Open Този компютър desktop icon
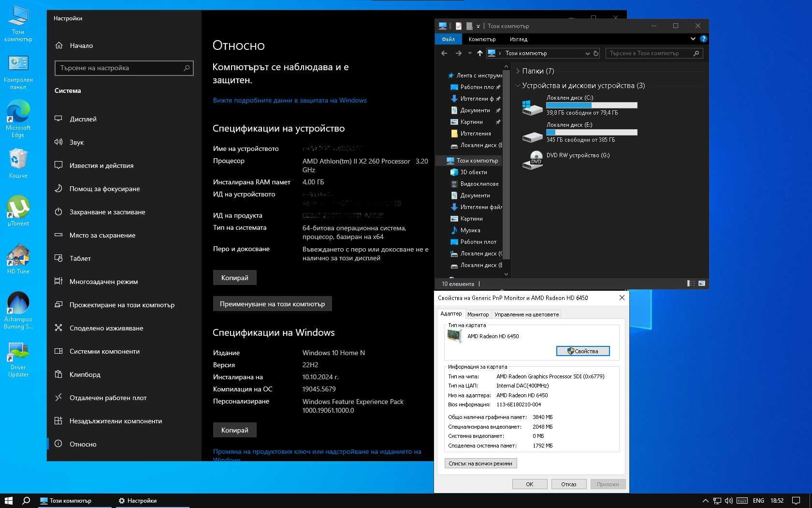This screenshot has width=812, height=508. tap(18, 24)
